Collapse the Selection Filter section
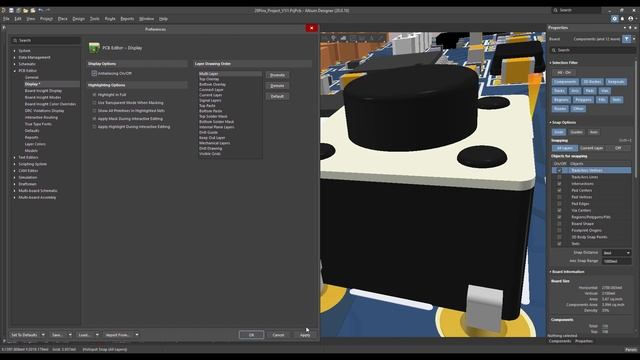 pyautogui.click(x=551, y=63)
